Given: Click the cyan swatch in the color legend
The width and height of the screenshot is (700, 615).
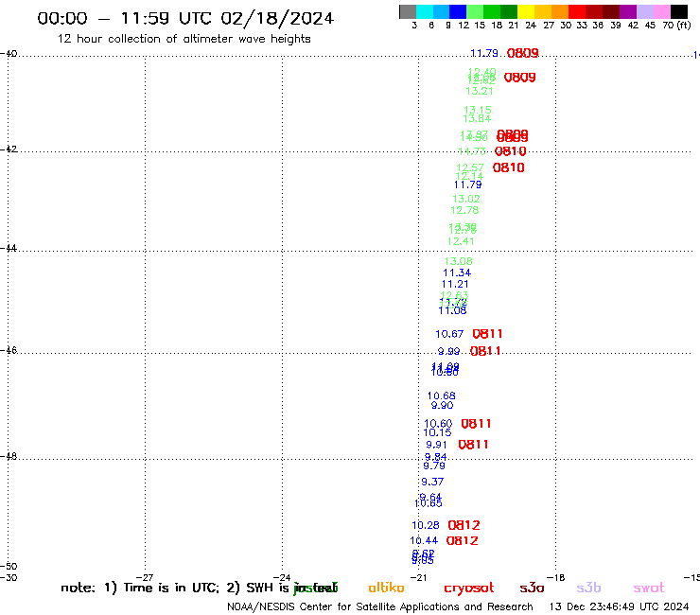Looking at the screenshot, I should tap(425, 11).
